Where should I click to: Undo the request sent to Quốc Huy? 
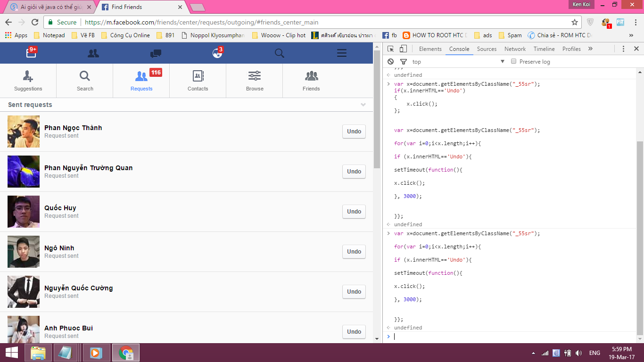pyautogui.click(x=354, y=212)
